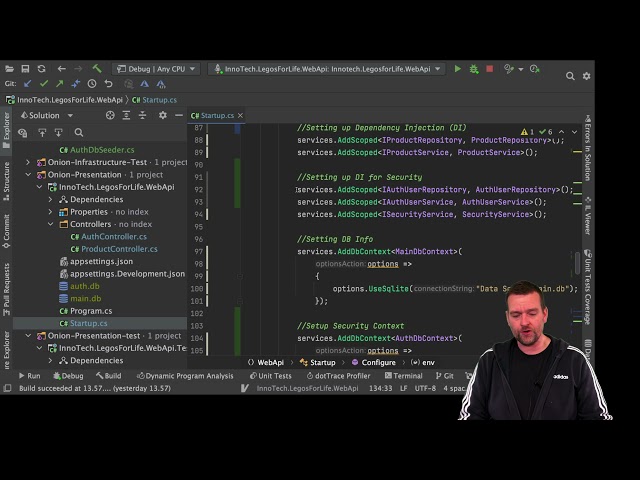Hide the Solution panel with minus icon
The width and height of the screenshot is (640, 480).
(x=179, y=116)
